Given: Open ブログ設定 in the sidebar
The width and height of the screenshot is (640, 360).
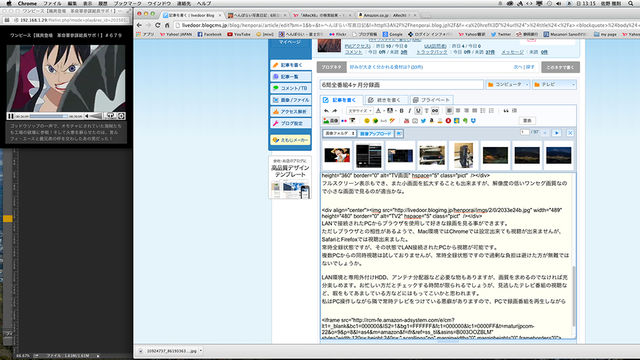Looking at the screenshot, I should [290, 123].
